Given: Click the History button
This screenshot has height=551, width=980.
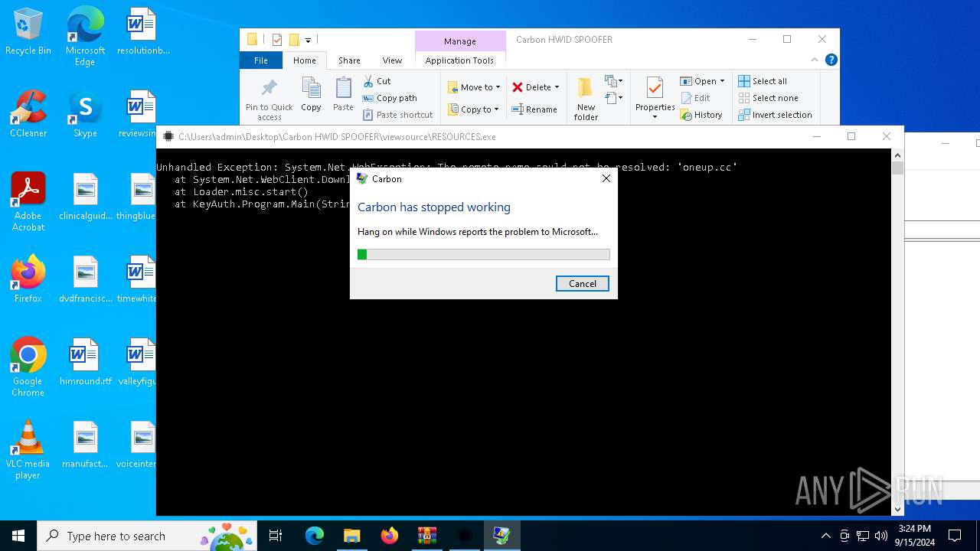Looking at the screenshot, I should pyautogui.click(x=701, y=115).
